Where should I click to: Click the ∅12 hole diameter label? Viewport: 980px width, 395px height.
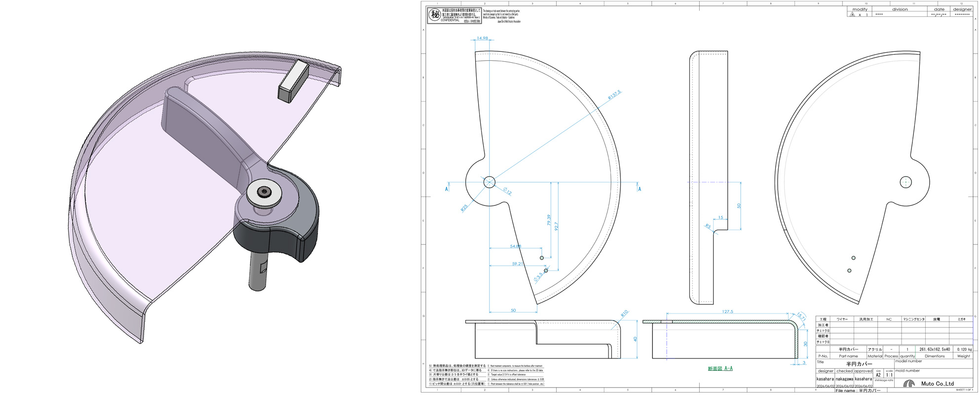pyautogui.click(x=507, y=191)
